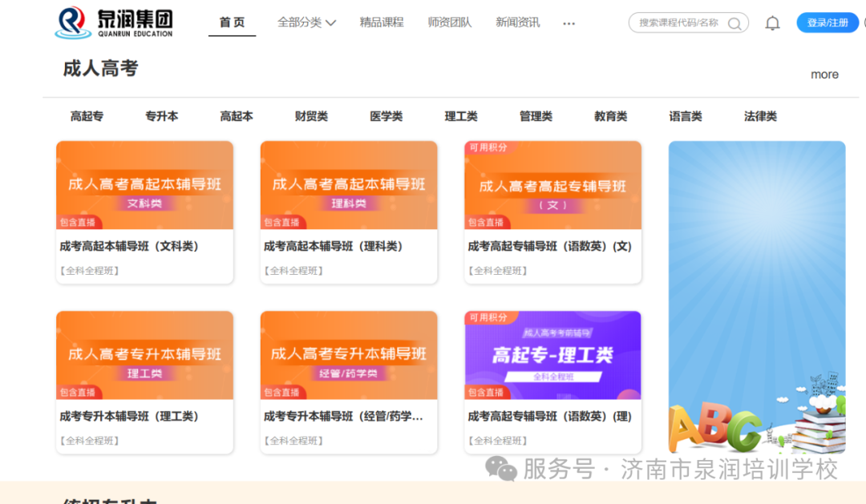Viewport: 866px width, 504px height.
Task: Select the 理工类 category
Action: pyautogui.click(x=461, y=116)
